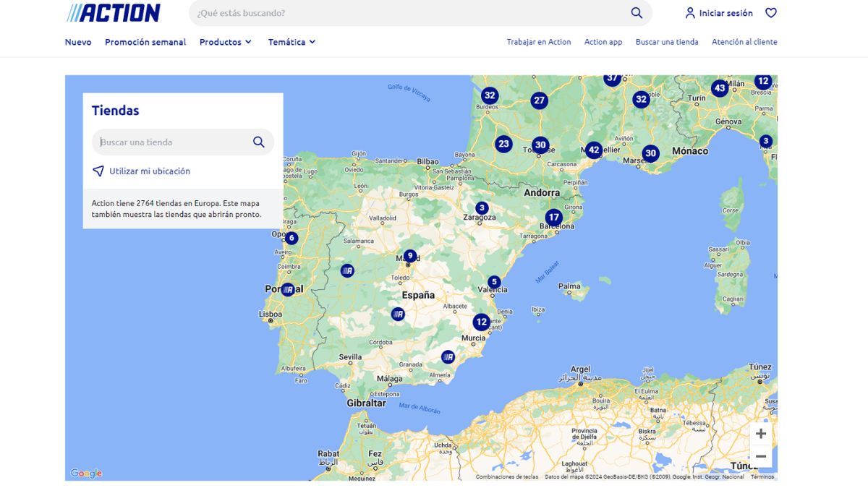Open the 3 store cluster at Zaragoza
This screenshot has width=868, height=488.
click(482, 208)
